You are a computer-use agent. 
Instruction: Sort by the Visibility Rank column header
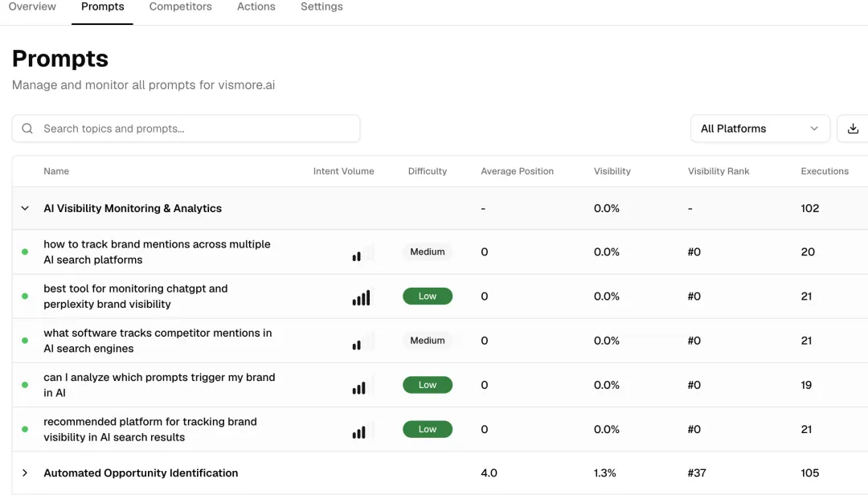point(719,171)
